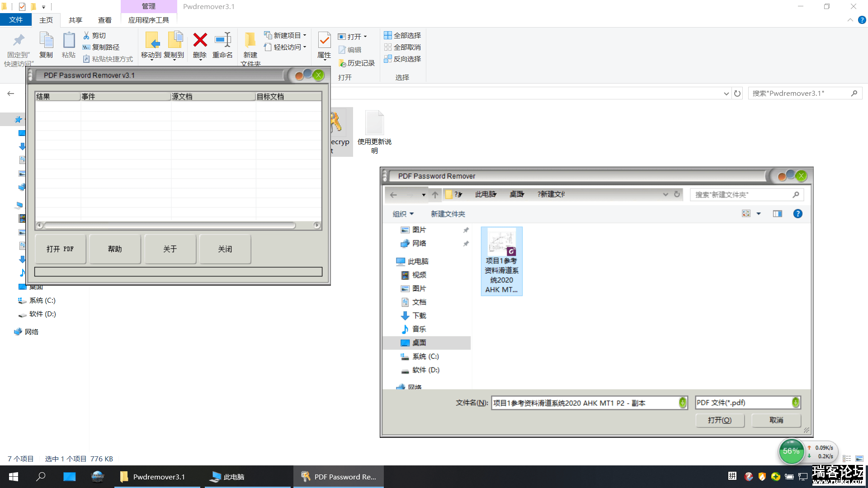
Task: Open the Organize dropdown in file dialog
Action: pyautogui.click(x=403, y=214)
